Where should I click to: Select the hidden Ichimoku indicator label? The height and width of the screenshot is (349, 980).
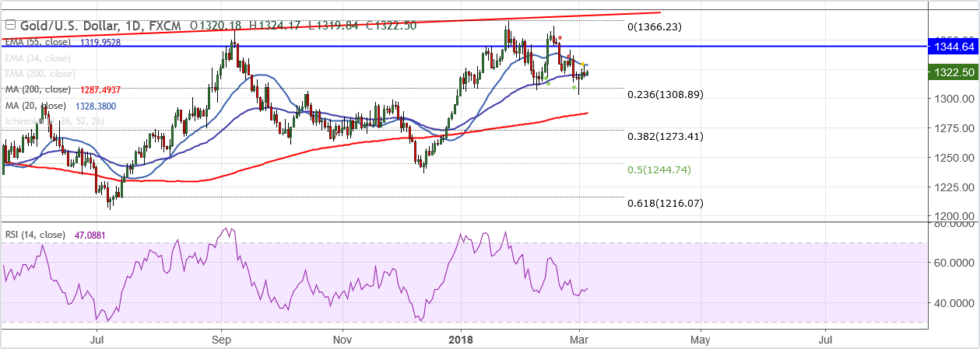(x=54, y=120)
